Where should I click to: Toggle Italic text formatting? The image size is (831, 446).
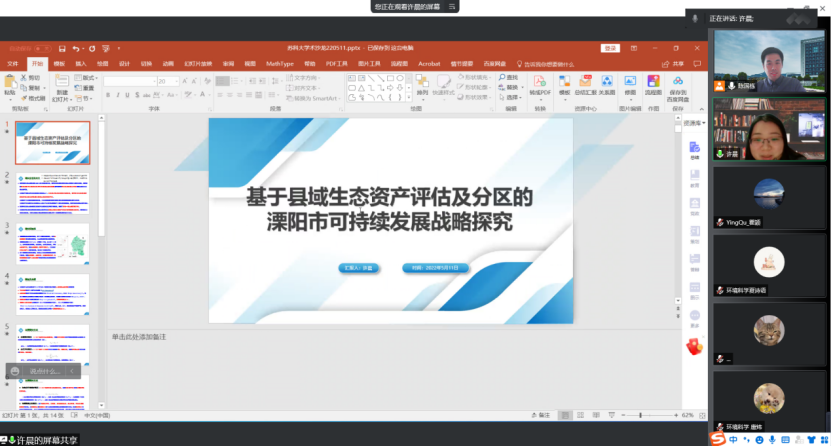tap(117, 96)
